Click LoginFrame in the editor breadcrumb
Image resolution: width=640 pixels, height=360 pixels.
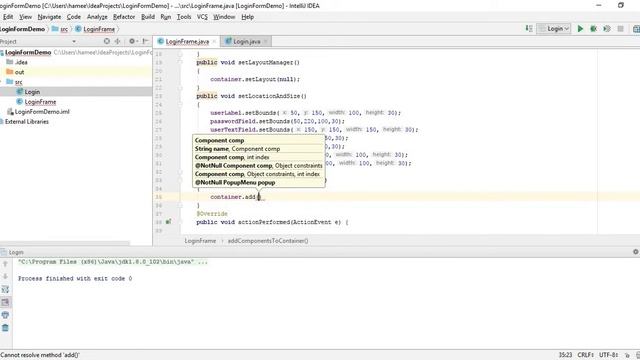[x=200, y=241]
